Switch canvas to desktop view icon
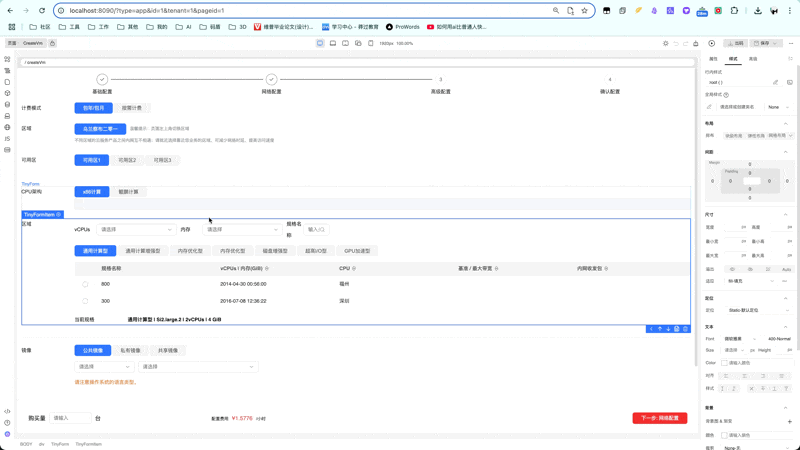This screenshot has width=800, height=450. pos(320,43)
